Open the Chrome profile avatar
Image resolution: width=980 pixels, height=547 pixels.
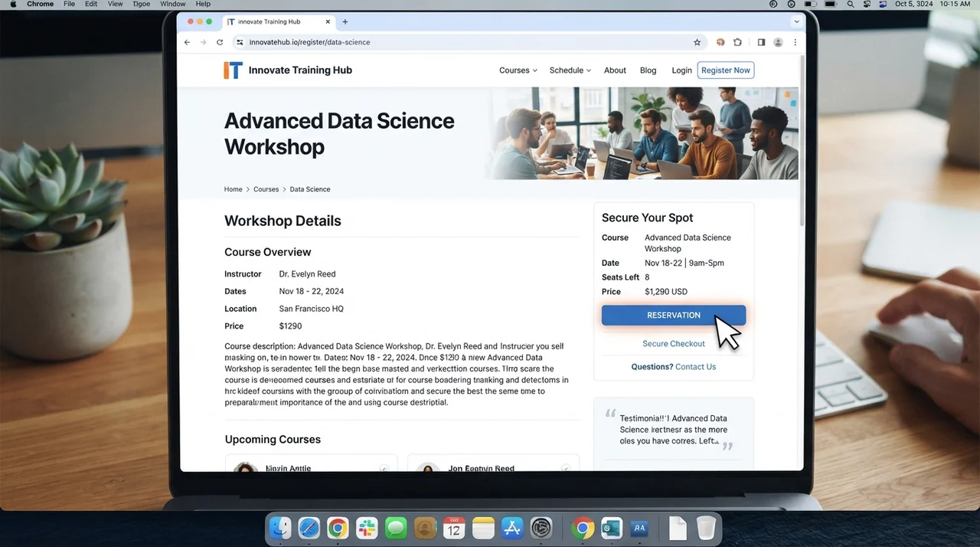click(x=778, y=42)
